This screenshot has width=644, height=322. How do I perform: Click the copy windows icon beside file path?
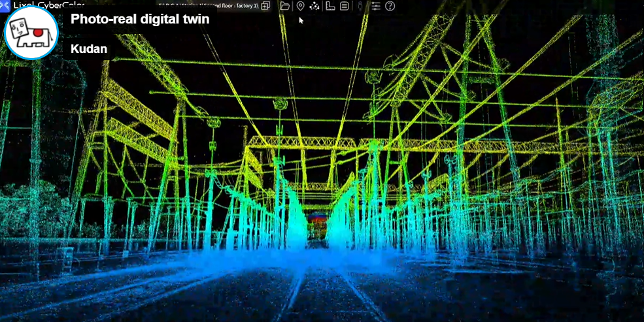265,6
